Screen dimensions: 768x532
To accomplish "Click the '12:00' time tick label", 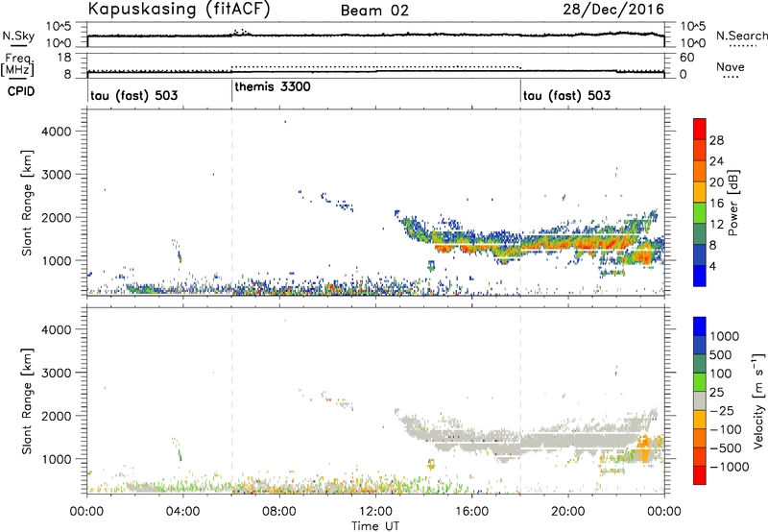I will tap(375, 512).
